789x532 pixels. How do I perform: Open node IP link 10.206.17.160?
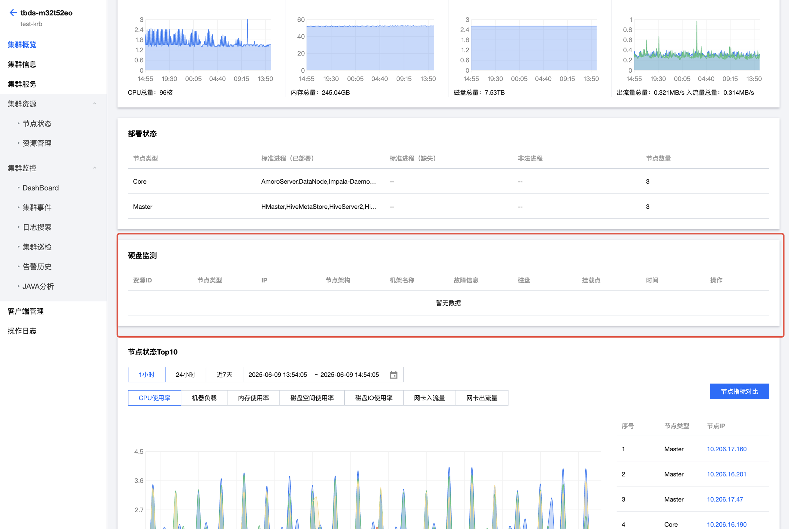726,449
